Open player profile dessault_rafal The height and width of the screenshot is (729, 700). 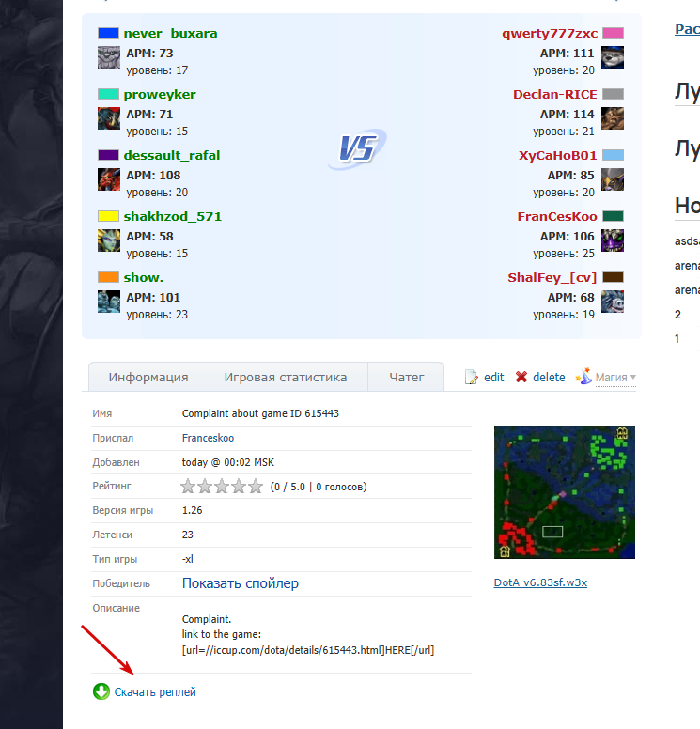coord(172,155)
